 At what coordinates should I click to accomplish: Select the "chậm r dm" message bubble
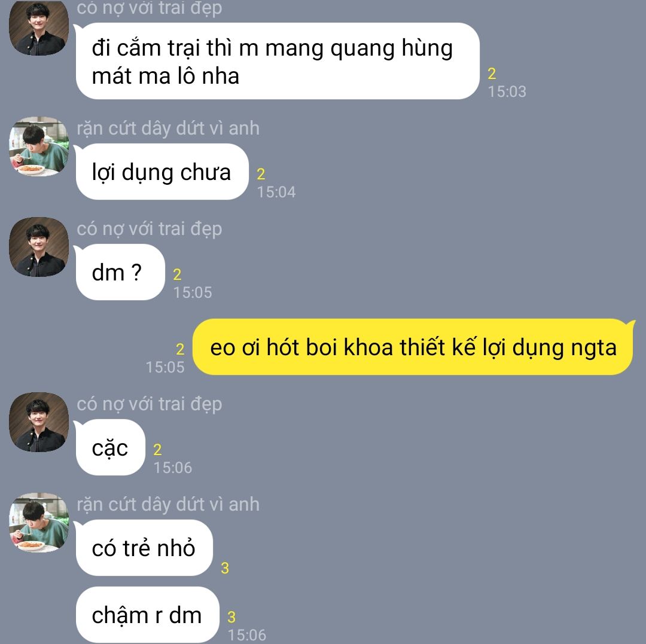click(x=148, y=615)
